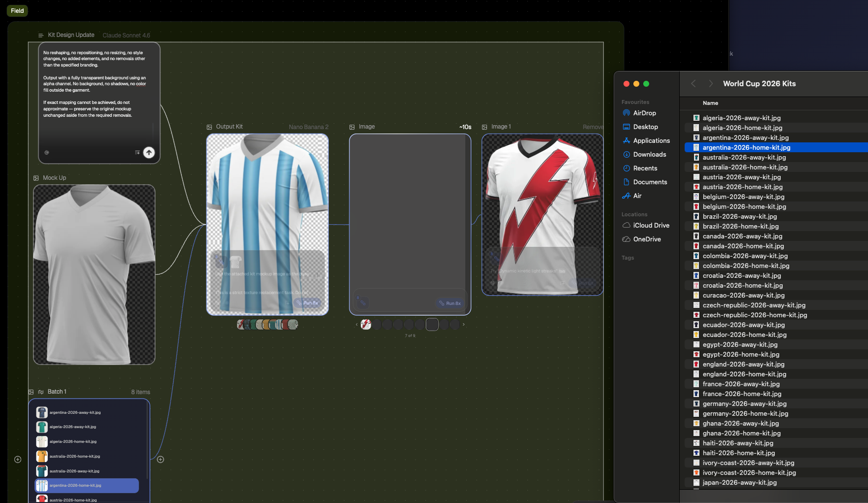Click the plus connector to the left of Batch 1

pos(18,459)
